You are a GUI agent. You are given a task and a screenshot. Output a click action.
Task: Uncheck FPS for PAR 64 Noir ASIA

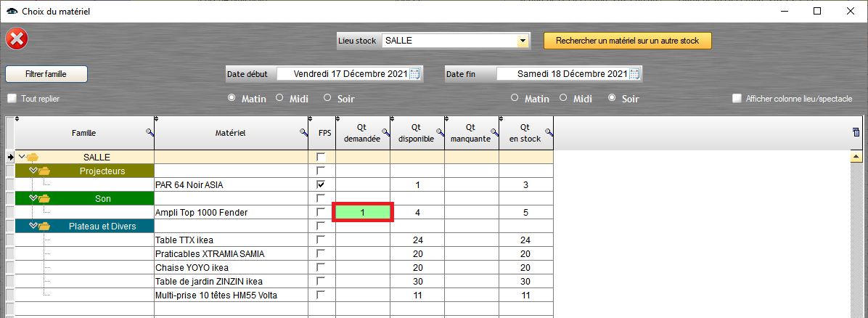tap(321, 184)
